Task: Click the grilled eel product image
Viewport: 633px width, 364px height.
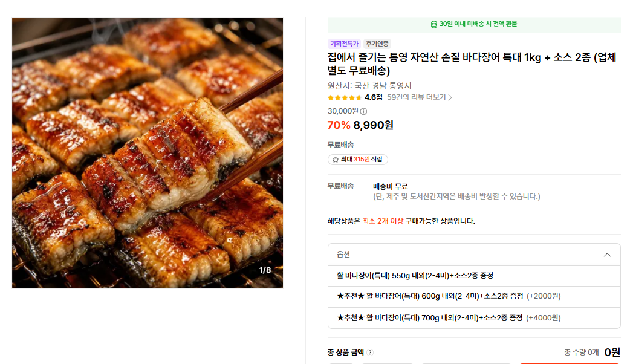Action: 148,152
